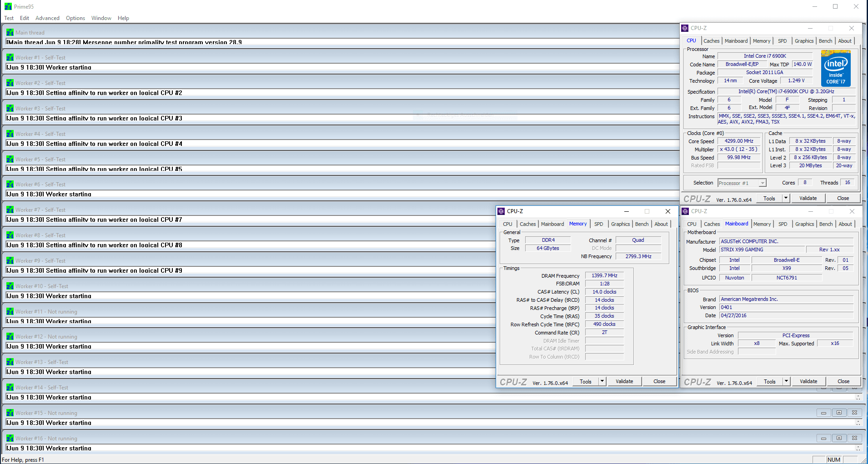Viewport: 868px width, 464px height.
Task: Click the Multiplier value x 43.0
Action: (739, 150)
